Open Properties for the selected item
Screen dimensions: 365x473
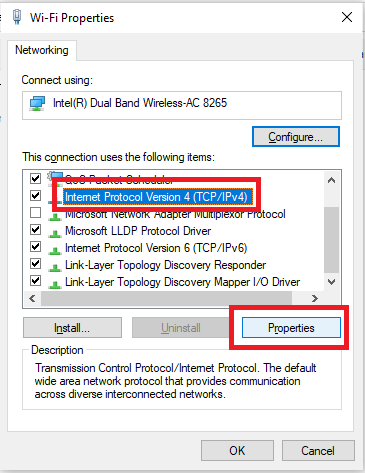pos(291,328)
